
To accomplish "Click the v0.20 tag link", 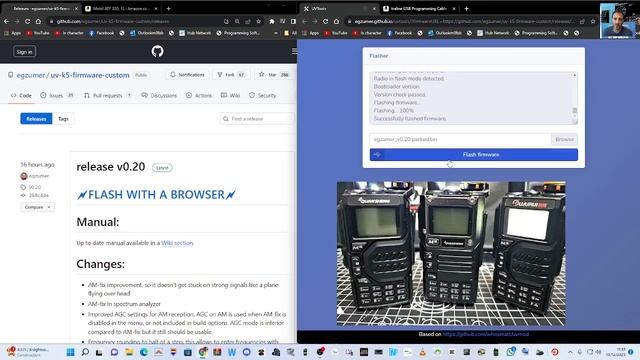I will pyautogui.click(x=35, y=187).
